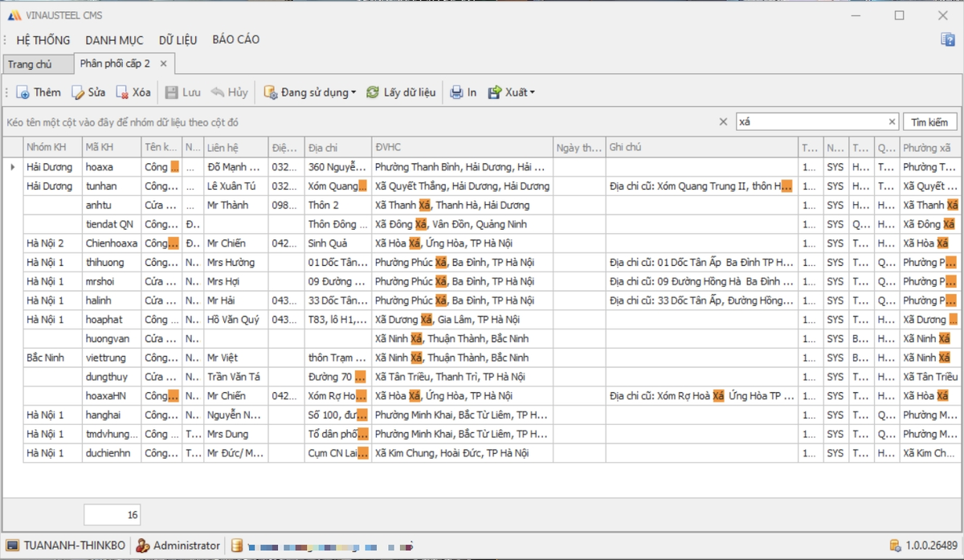964x560 pixels.
Task: Select the cell 'duchienhn'
Action: click(112, 453)
